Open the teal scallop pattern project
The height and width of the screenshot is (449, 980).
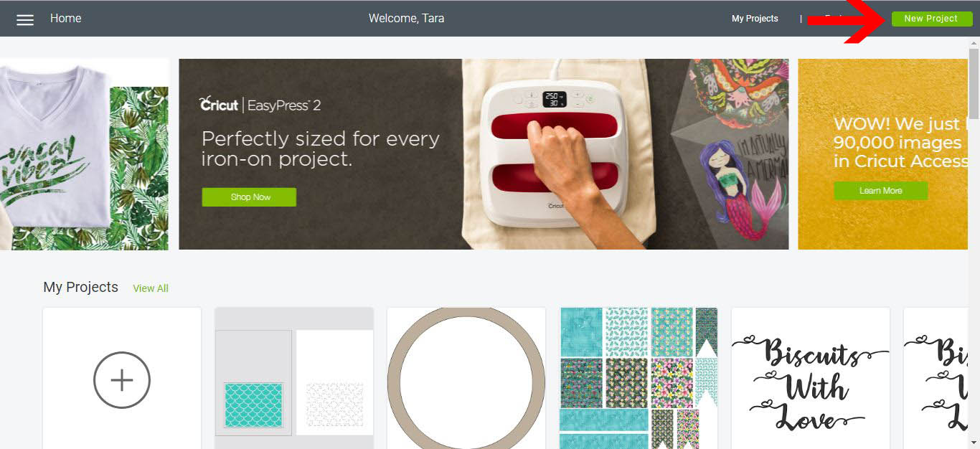coord(294,379)
